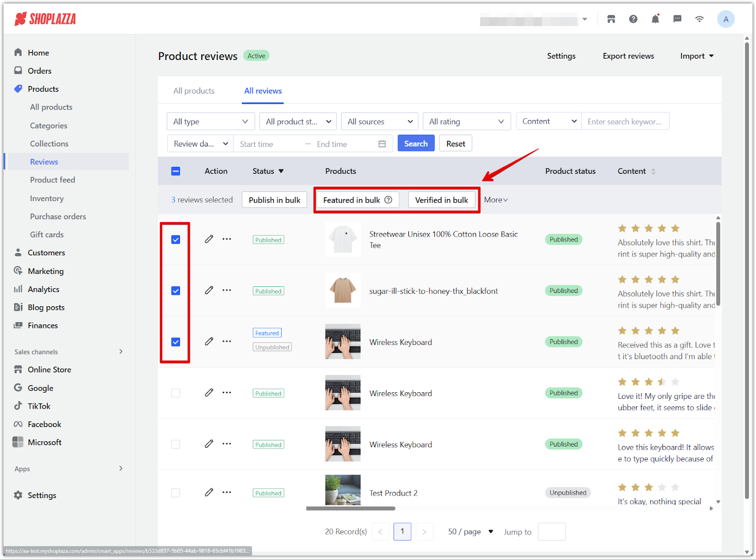Edit the Streetwear Unisex Tee review with pencil icon
756x559 pixels.
209,239
